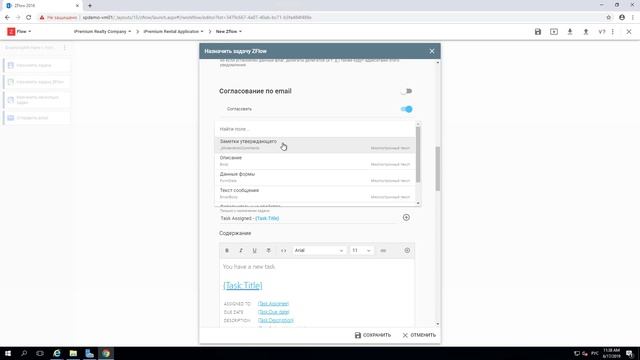
Task: Click the field list scrollbar thumb
Action: pyautogui.click(x=418, y=155)
